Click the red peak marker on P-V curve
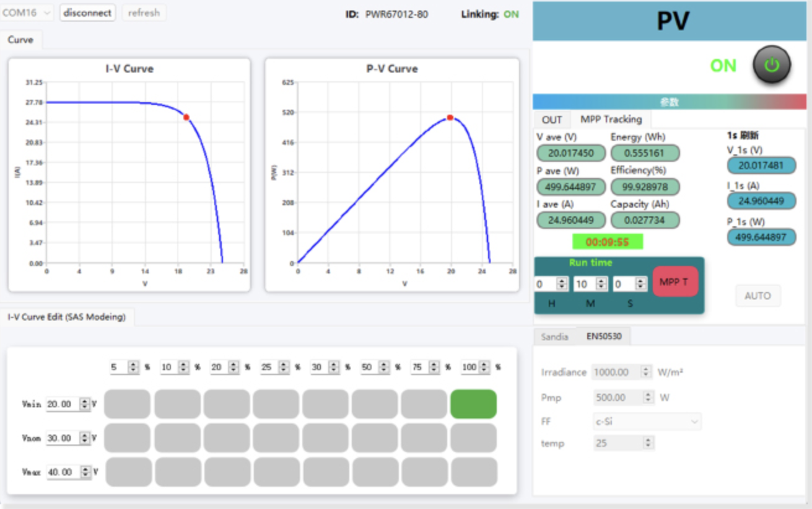This screenshot has width=812, height=509. click(x=450, y=117)
